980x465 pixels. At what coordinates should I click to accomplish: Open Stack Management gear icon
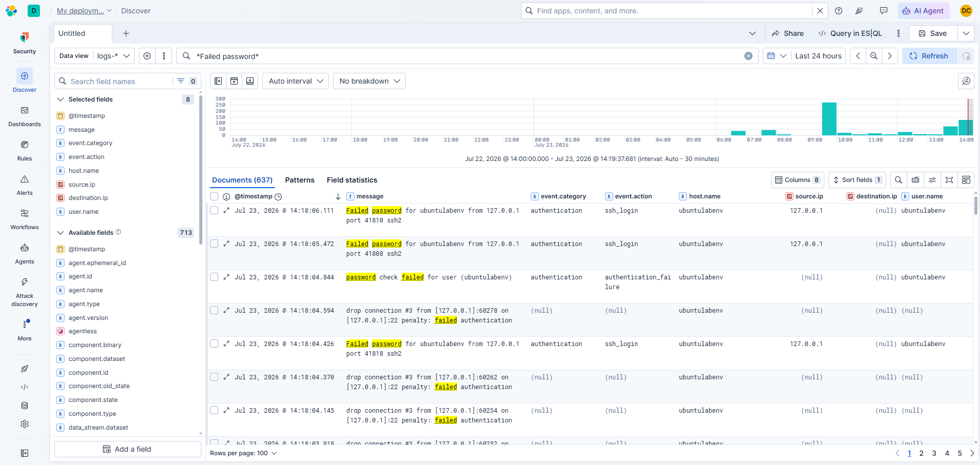pos(25,424)
